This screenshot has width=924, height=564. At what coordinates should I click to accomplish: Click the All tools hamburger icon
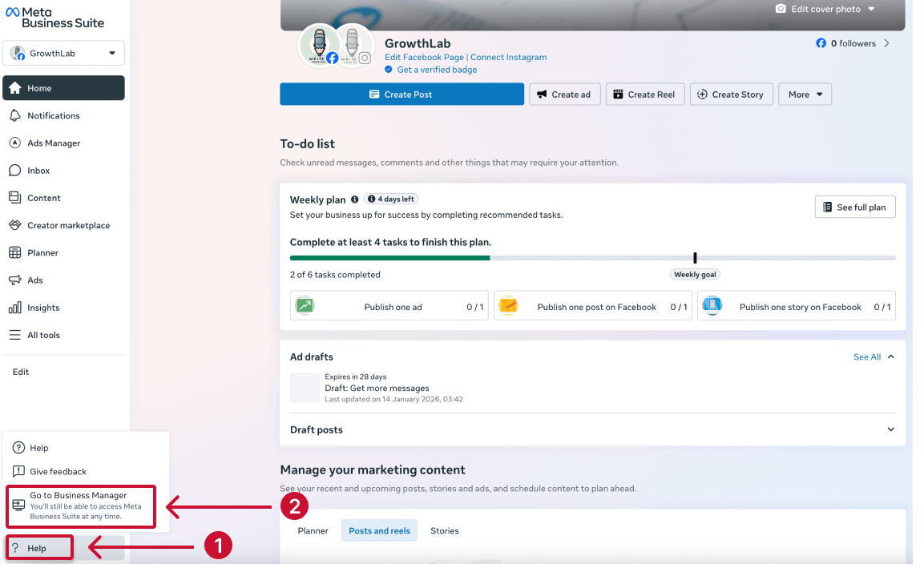[14, 335]
